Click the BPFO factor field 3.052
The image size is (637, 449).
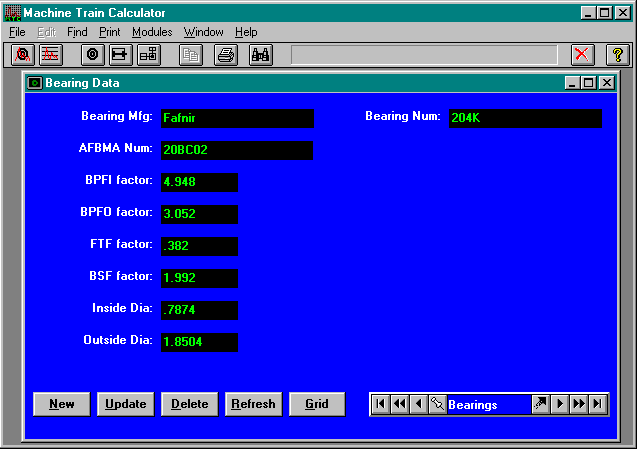tap(199, 214)
